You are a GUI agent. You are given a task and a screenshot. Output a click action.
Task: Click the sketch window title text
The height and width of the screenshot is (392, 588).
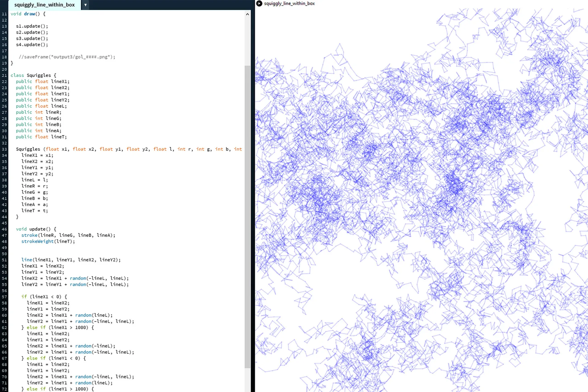click(289, 3)
